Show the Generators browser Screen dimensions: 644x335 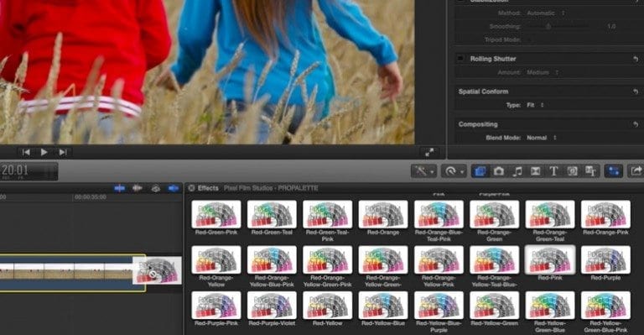(x=572, y=171)
